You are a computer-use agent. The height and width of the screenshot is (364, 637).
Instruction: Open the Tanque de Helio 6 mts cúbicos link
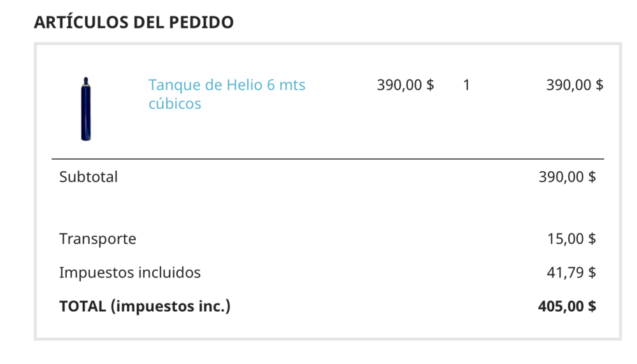pos(227,94)
